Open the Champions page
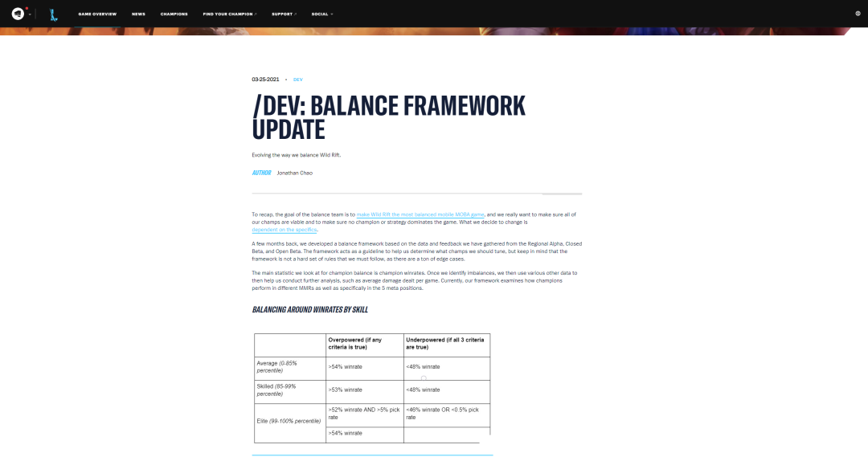This screenshot has height=457, width=868. point(174,14)
